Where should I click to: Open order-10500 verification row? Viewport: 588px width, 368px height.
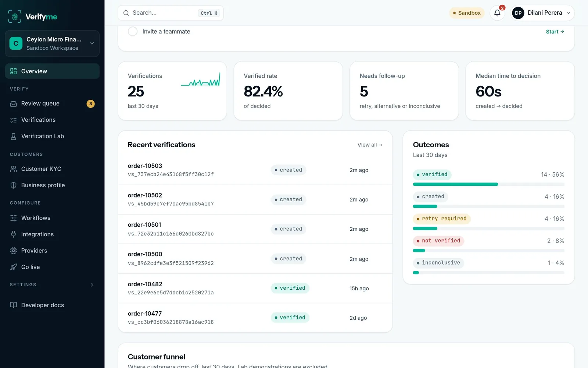point(255,259)
